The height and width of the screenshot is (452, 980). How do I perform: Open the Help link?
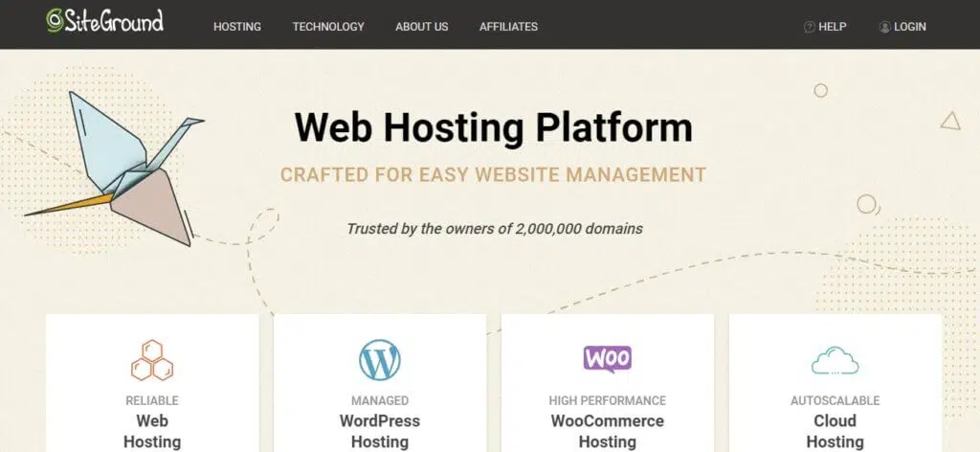tap(833, 27)
